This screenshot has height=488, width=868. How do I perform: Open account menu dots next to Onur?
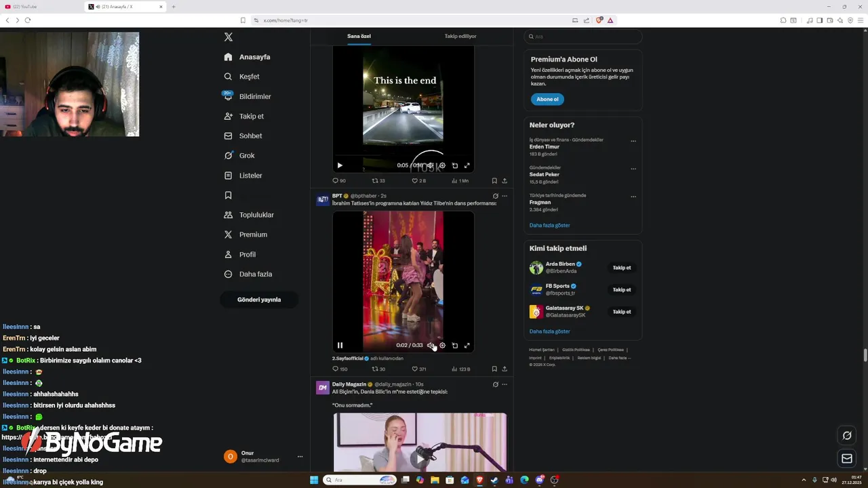coord(300,457)
